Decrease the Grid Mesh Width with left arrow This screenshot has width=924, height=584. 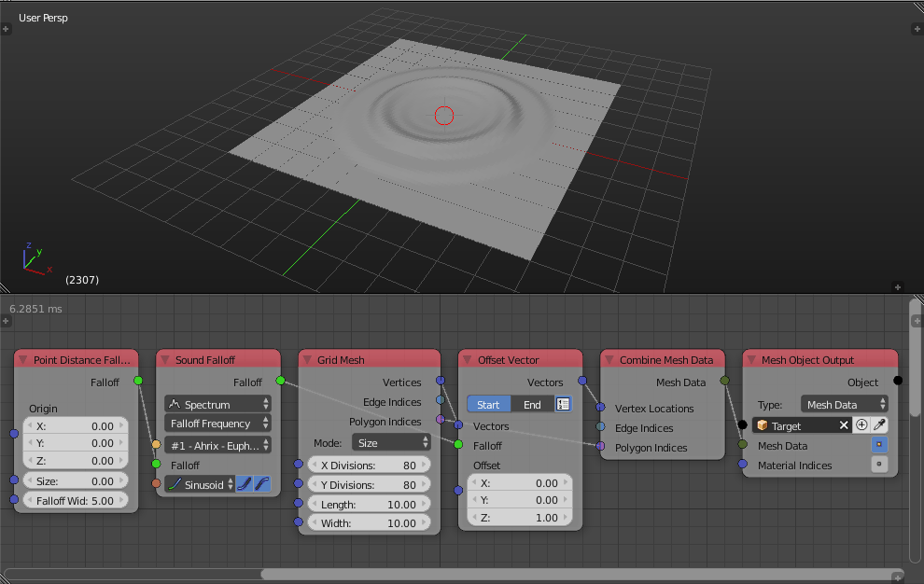coord(315,522)
